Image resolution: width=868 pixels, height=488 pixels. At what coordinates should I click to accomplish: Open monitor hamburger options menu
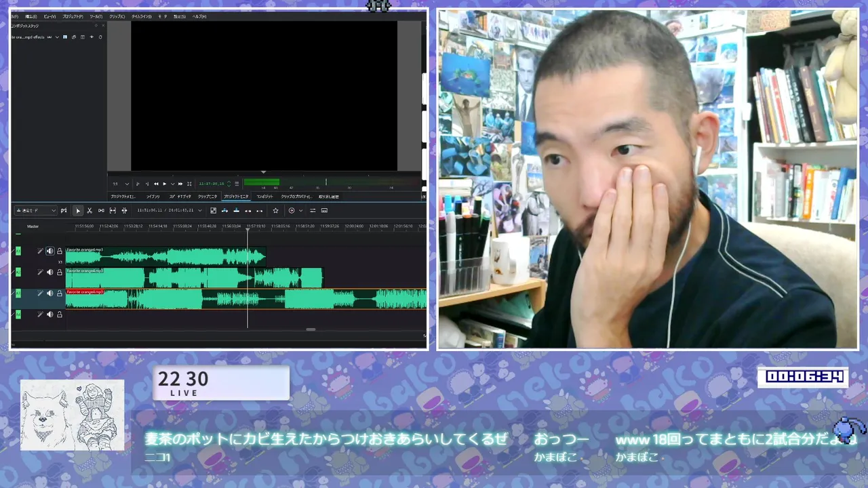click(x=237, y=184)
